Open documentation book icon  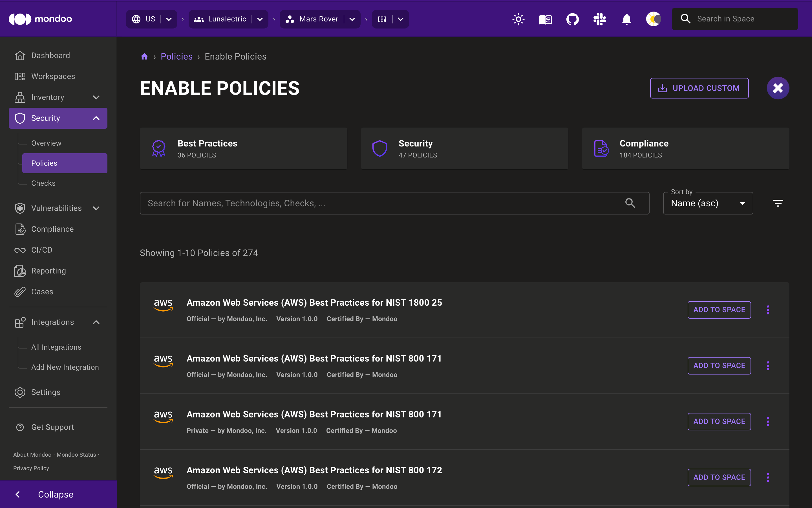(545, 19)
